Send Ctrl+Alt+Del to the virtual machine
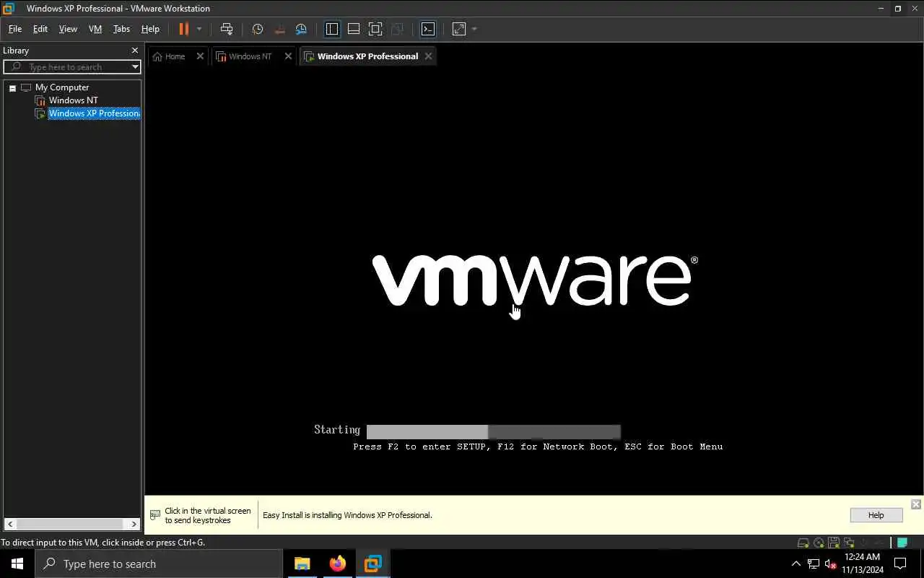This screenshot has height=578, width=924. click(x=227, y=29)
